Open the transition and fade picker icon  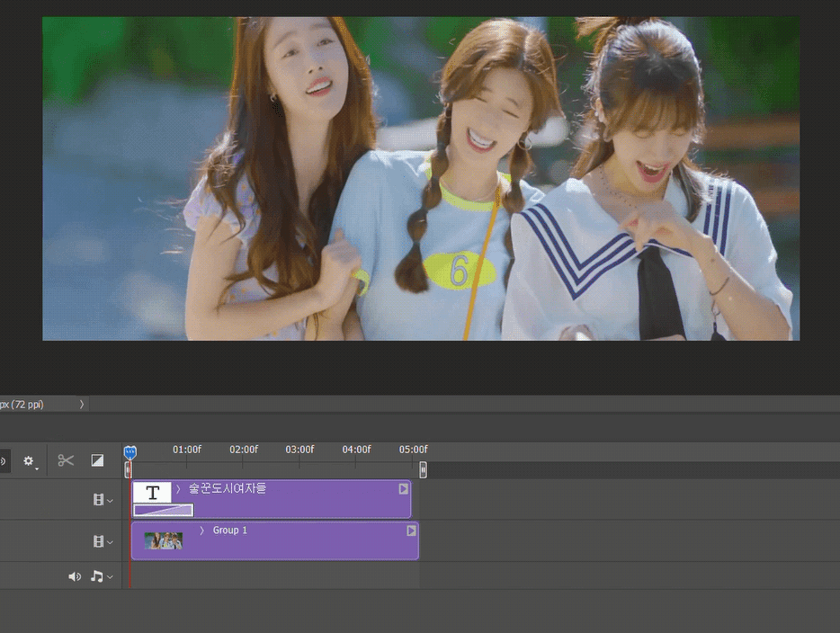97,460
